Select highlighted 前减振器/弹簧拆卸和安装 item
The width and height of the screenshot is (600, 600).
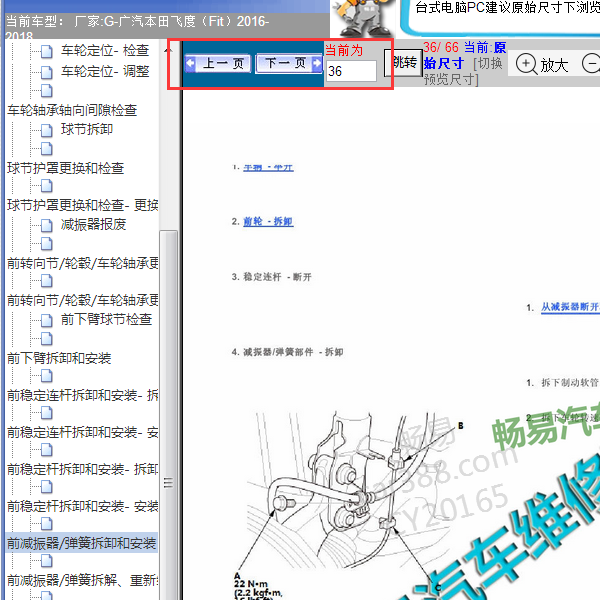[x=82, y=543]
